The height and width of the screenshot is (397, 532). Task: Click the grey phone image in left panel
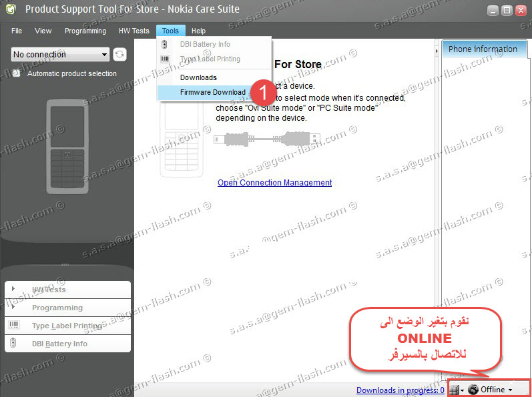67,147
